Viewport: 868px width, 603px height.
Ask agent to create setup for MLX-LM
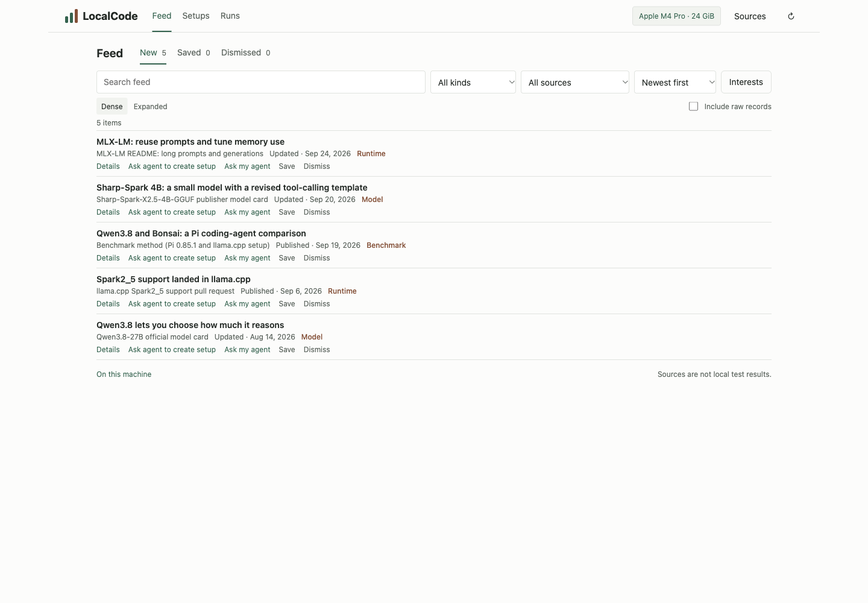click(x=172, y=166)
